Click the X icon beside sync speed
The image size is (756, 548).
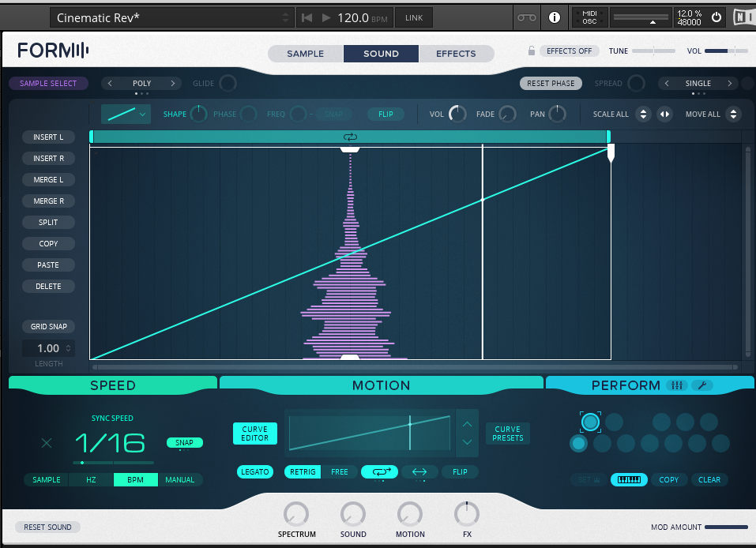pos(47,443)
